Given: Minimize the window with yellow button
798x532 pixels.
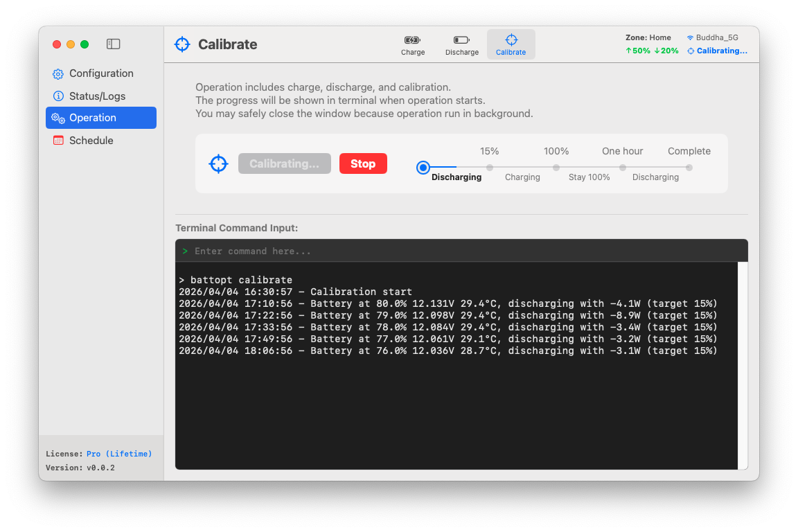Looking at the screenshot, I should (x=71, y=44).
